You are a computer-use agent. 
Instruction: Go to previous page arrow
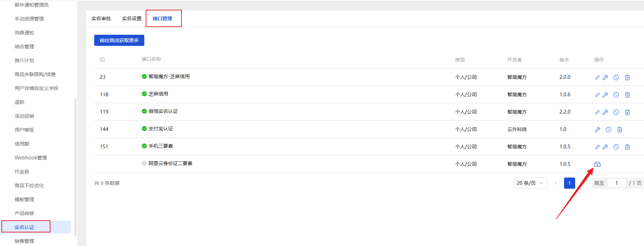pyautogui.click(x=555, y=183)
